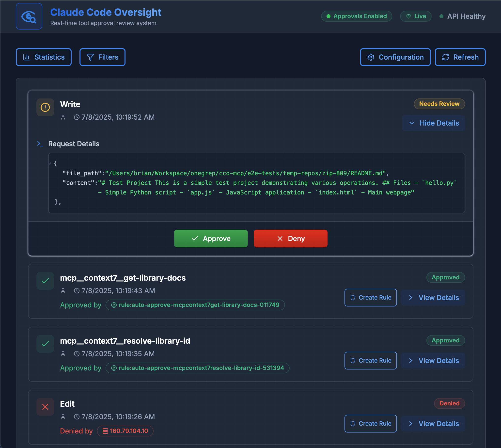This screenshot has height=448, width=501.
Task: Click the terminal prompt icon by Request Details
Action: pyautogui.click(x=40, y=144)
